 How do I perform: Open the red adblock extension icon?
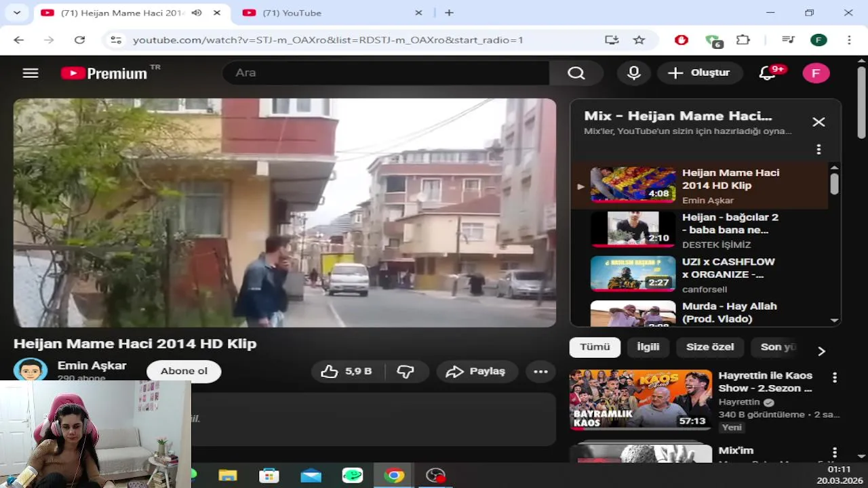pos(682,40)
